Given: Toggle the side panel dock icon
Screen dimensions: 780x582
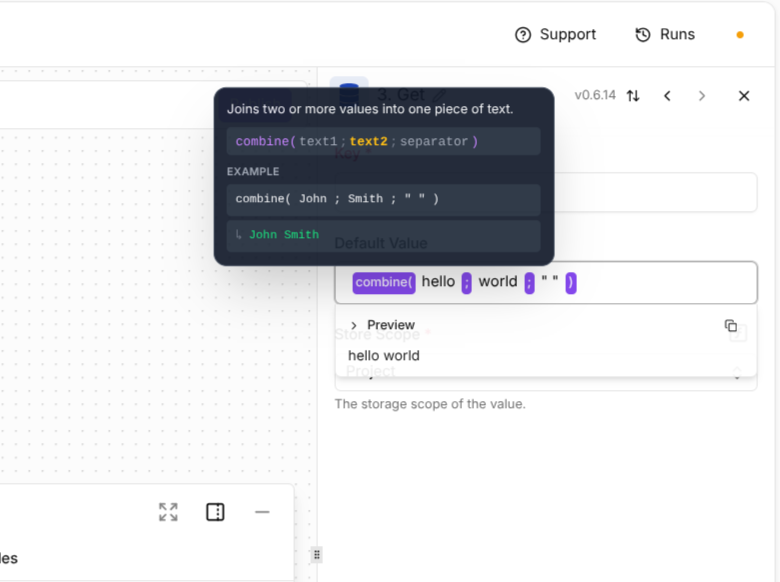Looking at the screenshot, I should pos(215,512).
